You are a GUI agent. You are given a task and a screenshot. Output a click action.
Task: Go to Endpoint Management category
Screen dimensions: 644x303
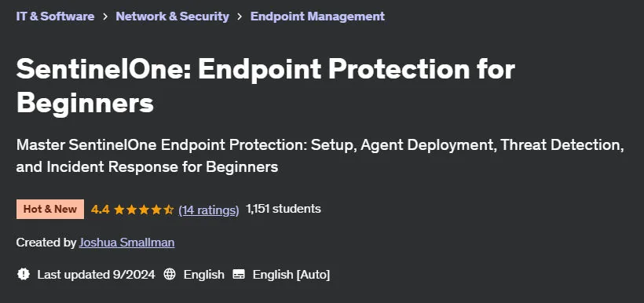317,16
